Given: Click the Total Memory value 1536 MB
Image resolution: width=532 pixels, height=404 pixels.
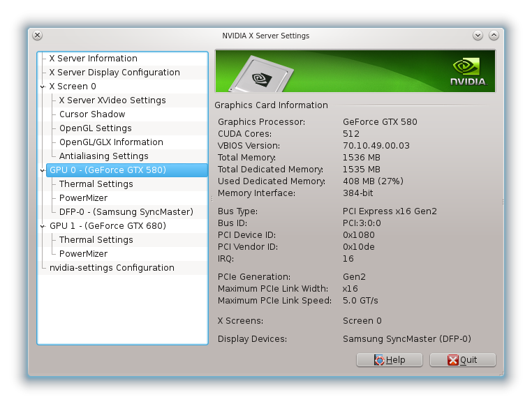Looking at the screenshot, I should pyautogui.click(x=362, y=158).
